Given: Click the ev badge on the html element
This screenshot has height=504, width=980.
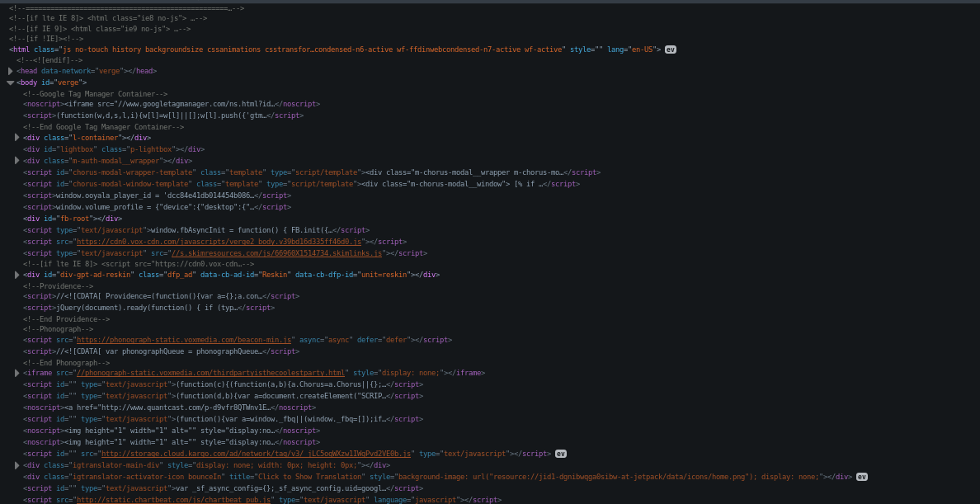Looking at the screenshot, I should 670,49.
